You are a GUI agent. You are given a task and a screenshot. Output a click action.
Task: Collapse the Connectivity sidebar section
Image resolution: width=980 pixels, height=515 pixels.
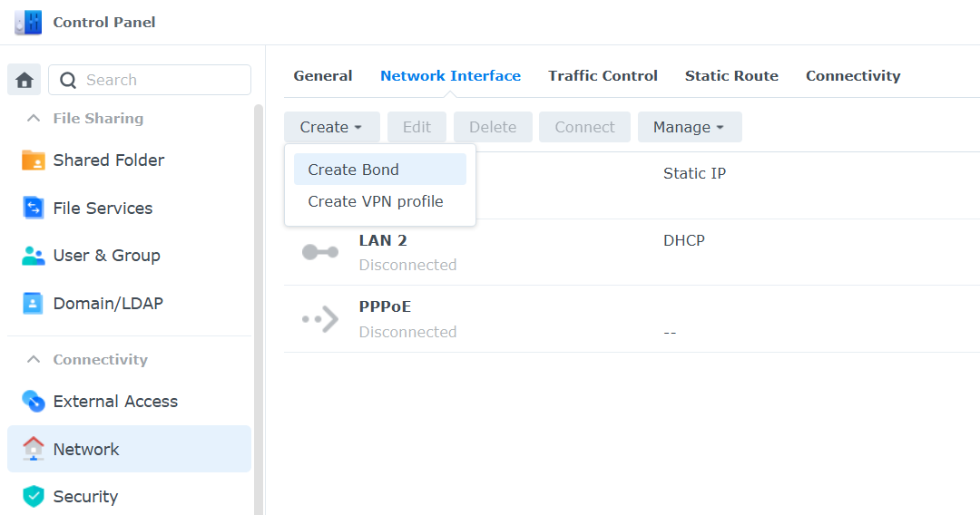[34, 360]
